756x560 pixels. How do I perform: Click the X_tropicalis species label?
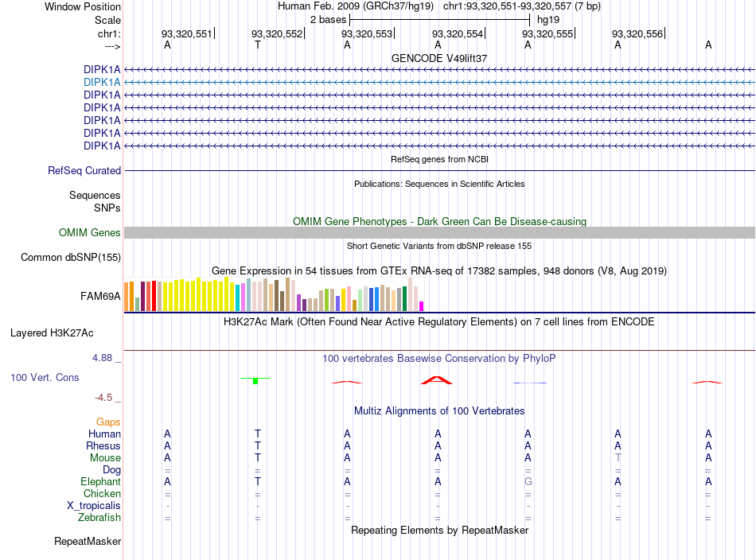[x=94, y=506]
